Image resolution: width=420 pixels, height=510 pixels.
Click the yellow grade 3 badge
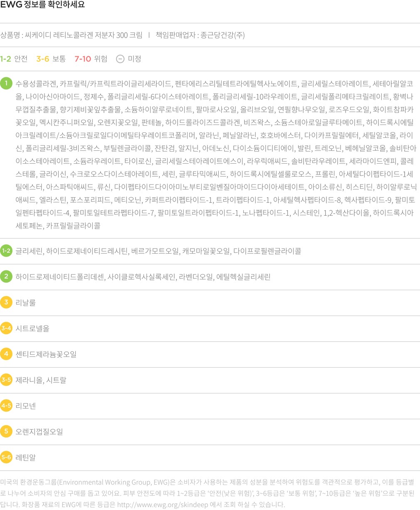coord(6,302)
